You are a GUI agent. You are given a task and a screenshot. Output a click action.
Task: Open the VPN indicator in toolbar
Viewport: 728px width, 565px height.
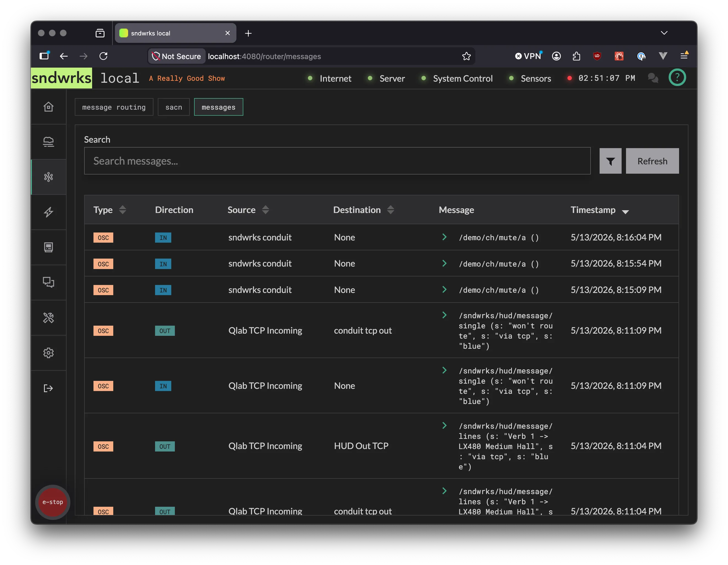(528, 56)
